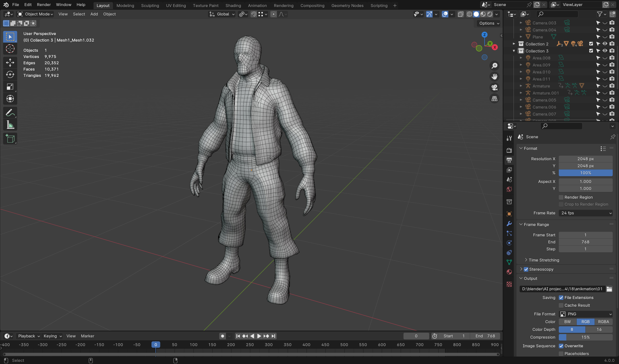The image size is (619, 364).
Task: Open the Texture properties tab
Action: coord(509,284)
